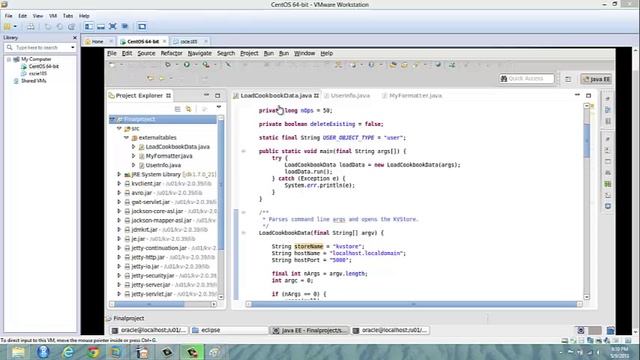Collapse My Computer tree node
Image resolution: width=640 pixels, height=360 pixels.
[9, 60]
